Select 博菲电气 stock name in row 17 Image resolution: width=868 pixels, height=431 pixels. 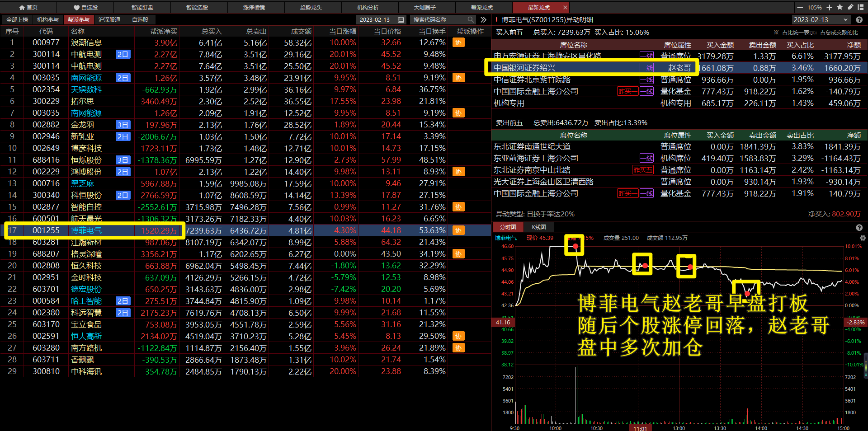pyautogui.click(x=86, y=230)
